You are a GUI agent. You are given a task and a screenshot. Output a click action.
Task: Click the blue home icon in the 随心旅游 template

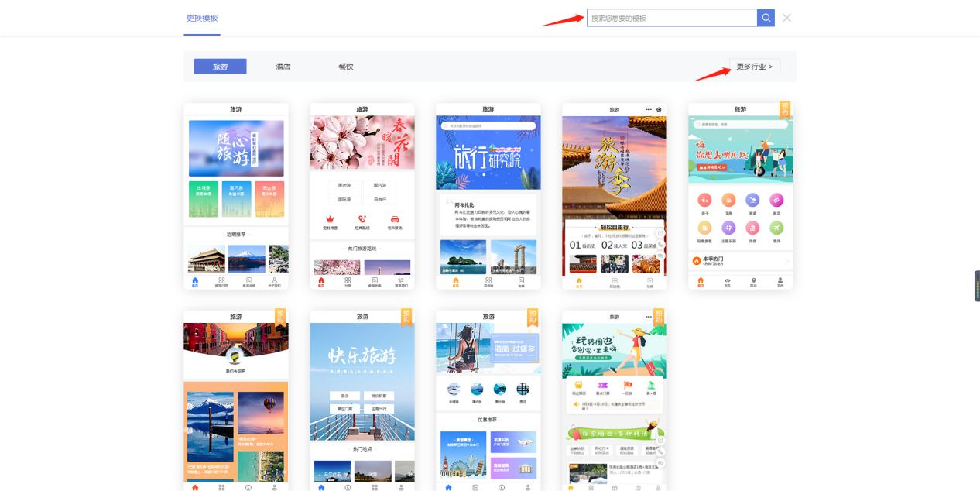(195, 280)
